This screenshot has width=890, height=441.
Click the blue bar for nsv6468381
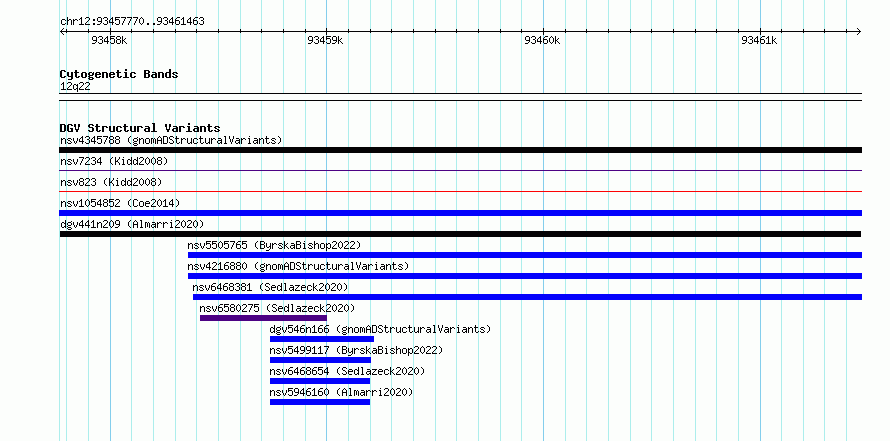527,297
